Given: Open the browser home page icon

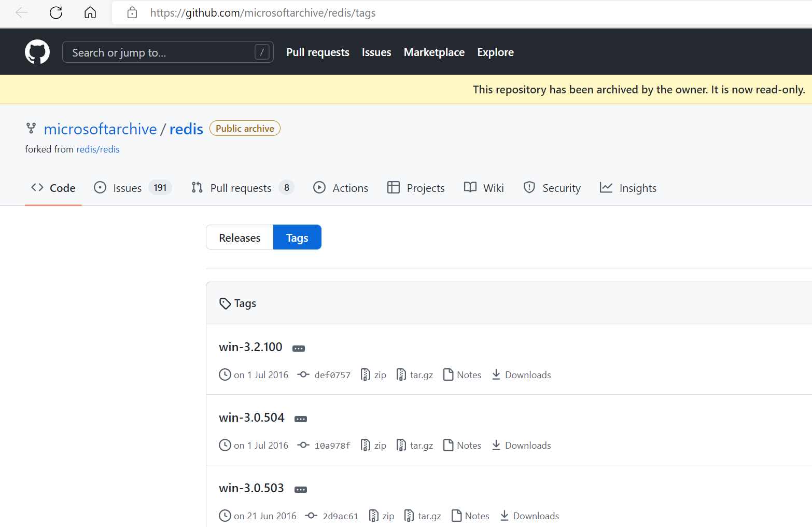Looking at the screenshot, I should [90, 13].
